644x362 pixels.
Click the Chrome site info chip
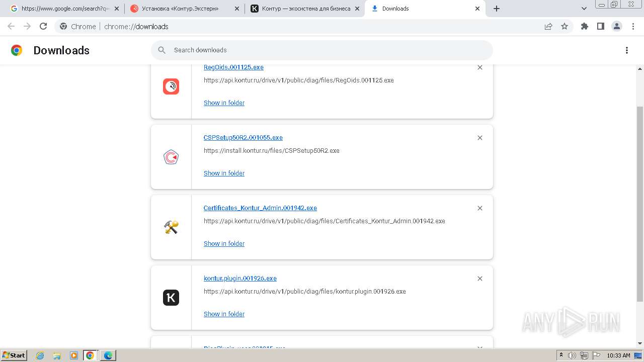click(x=78, y=26)
